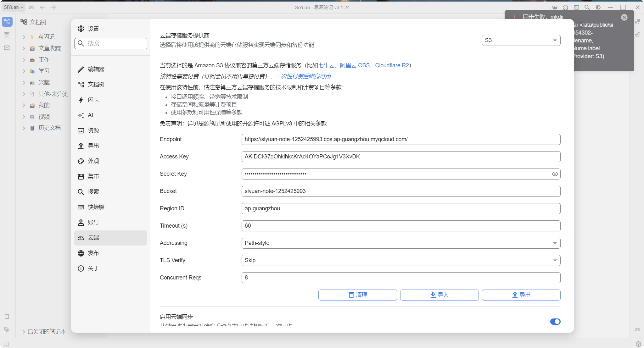Open the plugins puzzle icon
Viewport: 644px width, 348px height.
tap(566, 7)
